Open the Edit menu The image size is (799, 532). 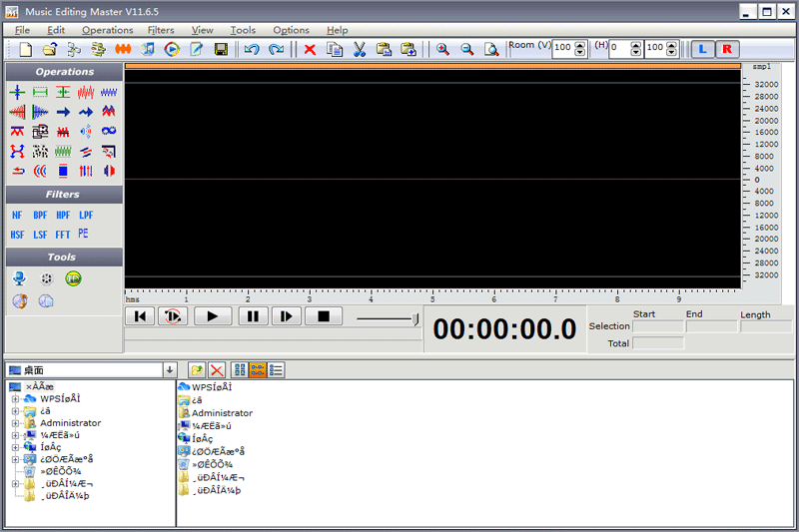coord(56,30)
